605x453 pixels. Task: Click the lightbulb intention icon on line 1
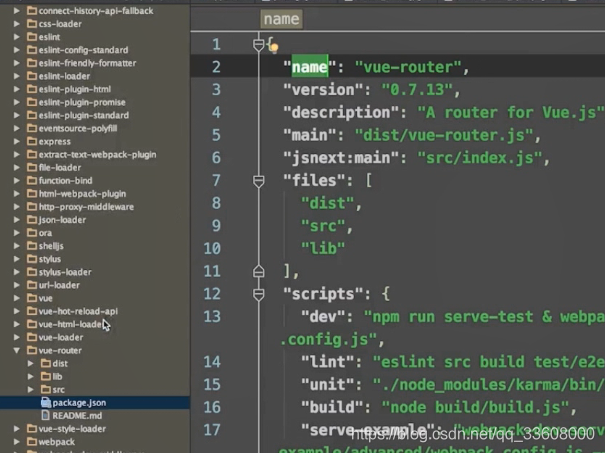click(274, 49)
